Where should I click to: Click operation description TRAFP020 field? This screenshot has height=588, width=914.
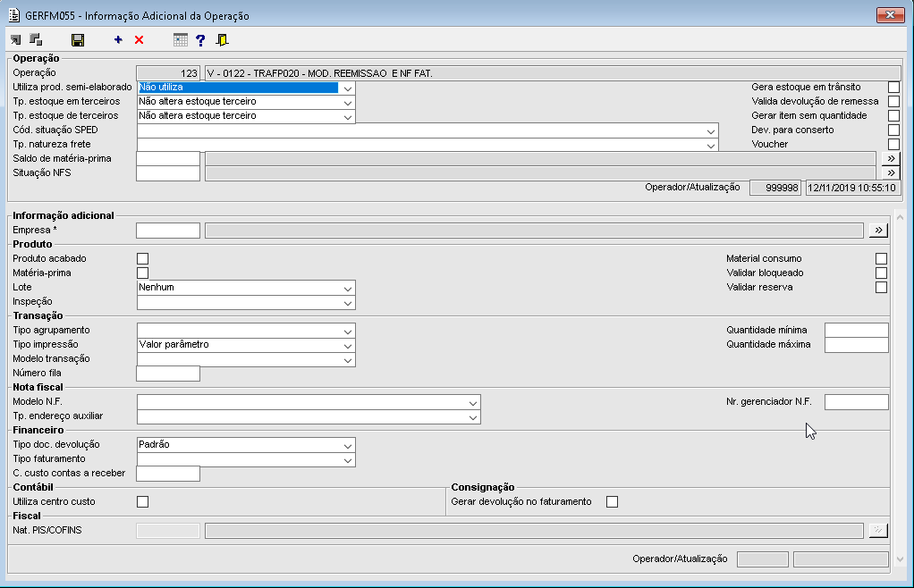[x=553, y=73]
